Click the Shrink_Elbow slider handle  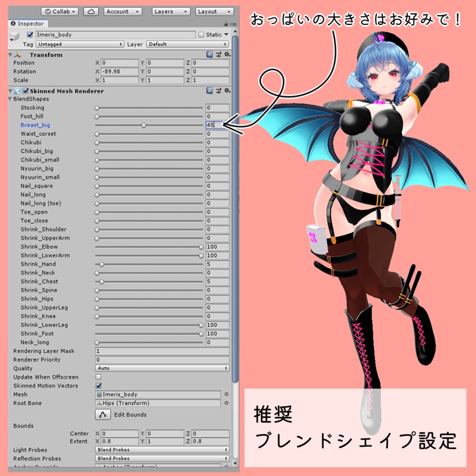point(201,247)
